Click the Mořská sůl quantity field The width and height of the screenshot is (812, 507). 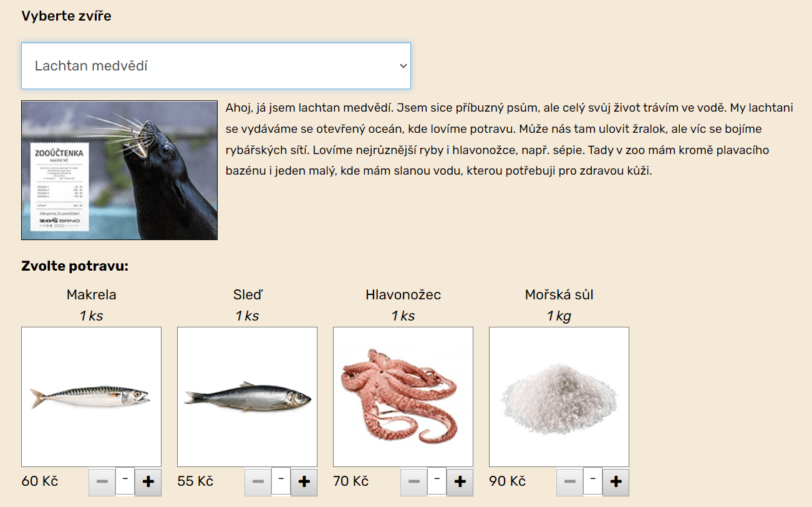click(593, 481)
